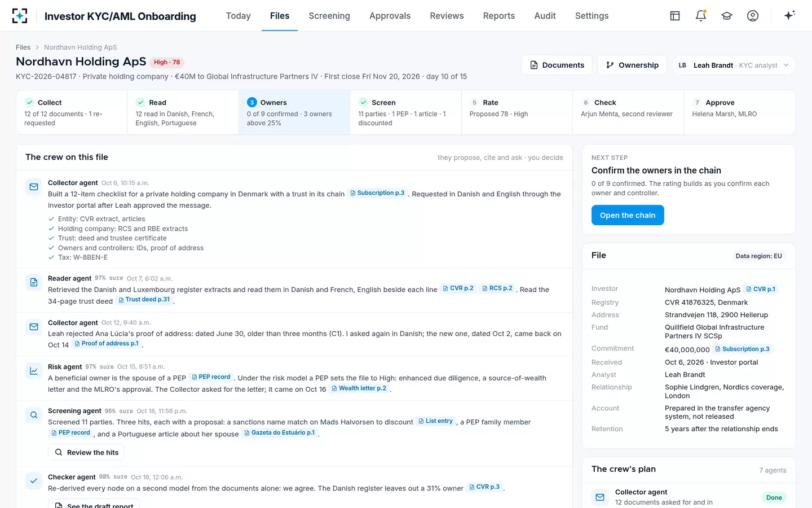
Task: Click Review the hits button
Action: click(x=86, y=453)
